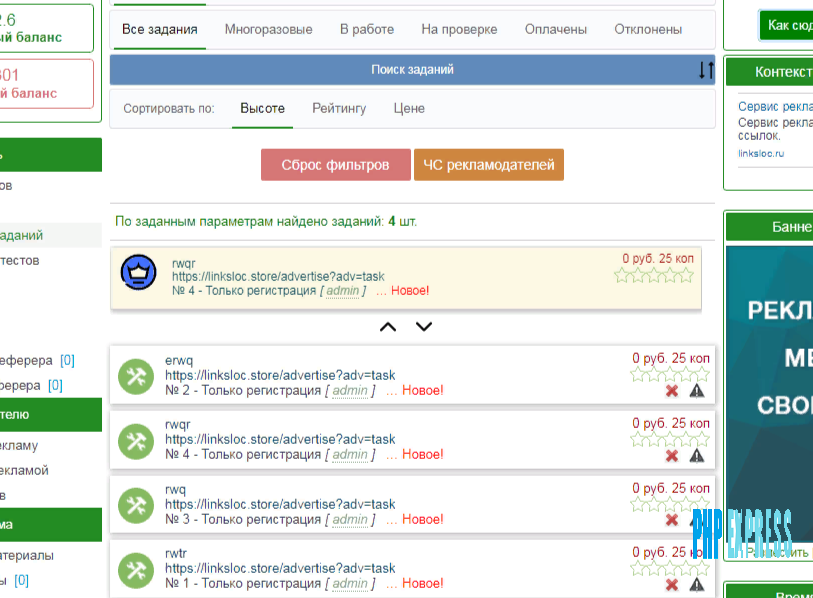Viewport: 813px width, 598px height.
Task: Hide task rwq № 3 with red cross
Action: point(672,520)
